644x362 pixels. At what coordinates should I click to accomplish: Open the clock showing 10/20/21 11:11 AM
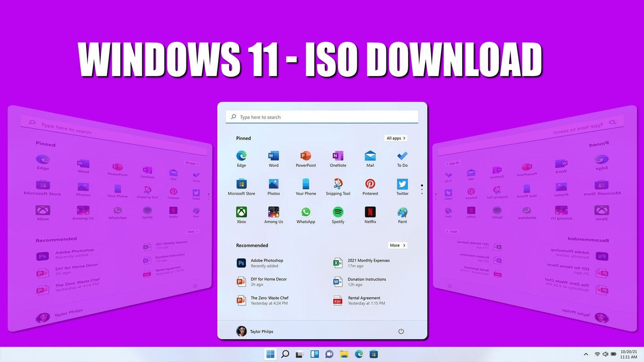pyautogui.click(x=628, y=354)
